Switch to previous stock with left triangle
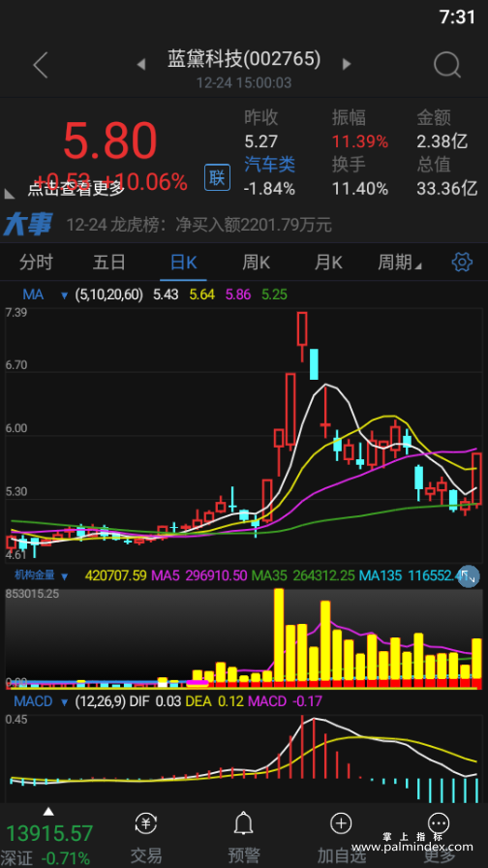Viewport: 488px width, 868px height. click(141, 64)
